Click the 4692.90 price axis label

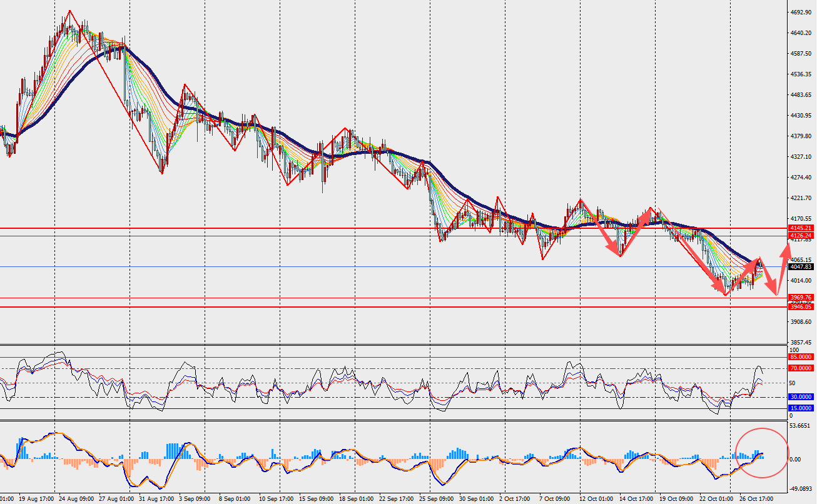[801, 13]
